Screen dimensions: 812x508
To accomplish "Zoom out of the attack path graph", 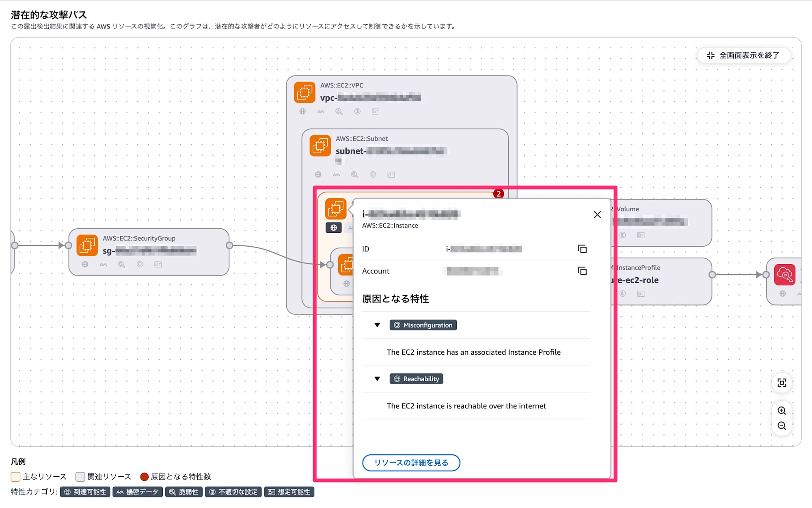I will tap(782, 426).
